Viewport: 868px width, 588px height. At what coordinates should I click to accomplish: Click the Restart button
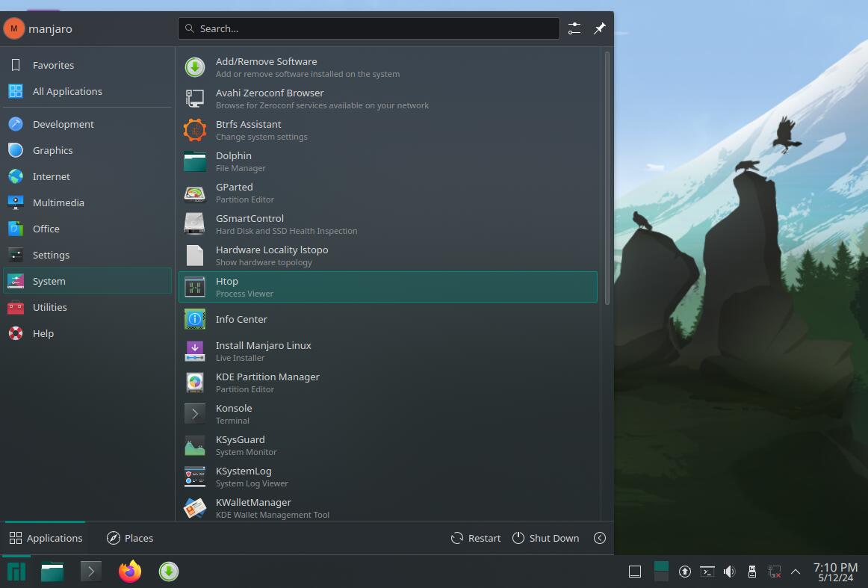pyautogui.click(x=476, y=538)
